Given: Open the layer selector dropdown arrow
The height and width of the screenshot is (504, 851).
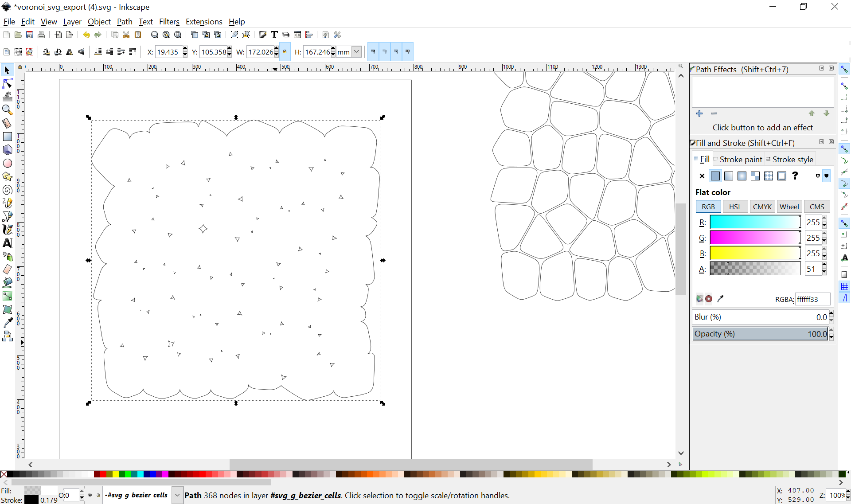Looking at the screenshot, I should point(177,495).
